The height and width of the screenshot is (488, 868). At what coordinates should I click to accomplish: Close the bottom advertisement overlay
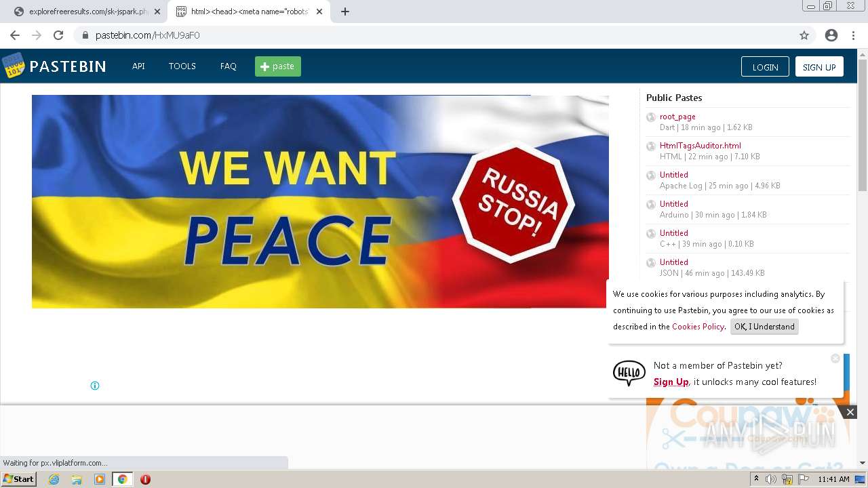coord(850,412)
